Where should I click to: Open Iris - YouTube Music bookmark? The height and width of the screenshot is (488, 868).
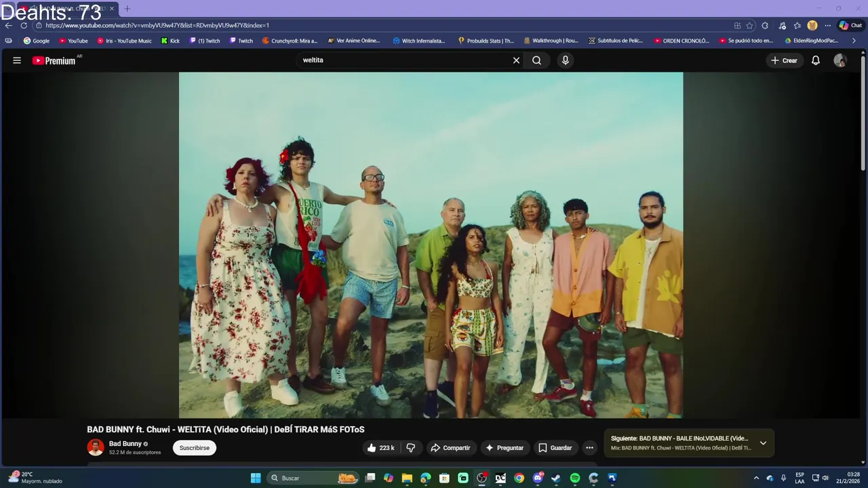(x=124, y=41)
